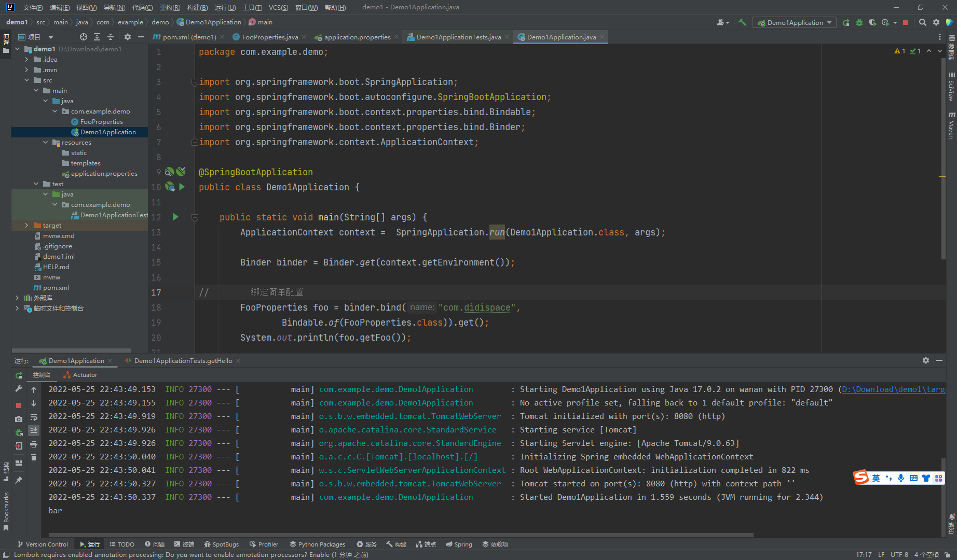Open the Python Packages tool window
The width and height of the screenshot is (957, 560).
coord(317,544)
